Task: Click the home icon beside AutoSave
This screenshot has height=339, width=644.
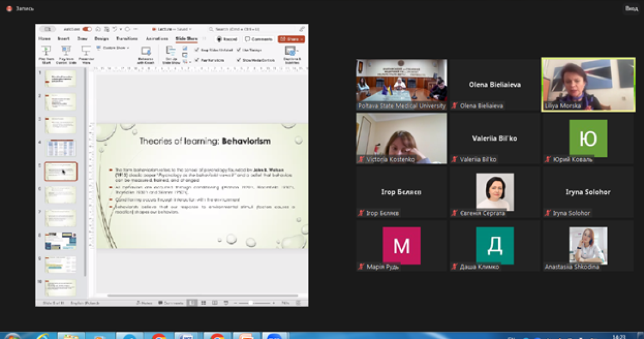Action: click(98, 29)
